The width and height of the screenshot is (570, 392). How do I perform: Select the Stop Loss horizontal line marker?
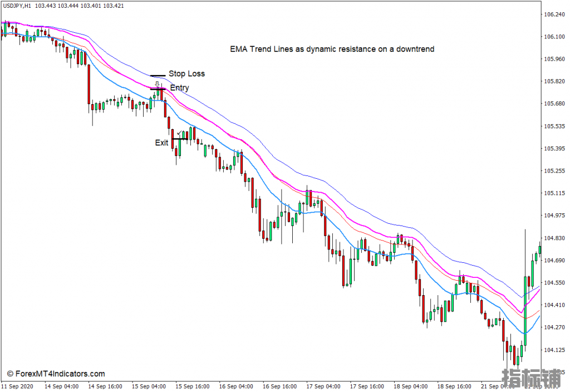(158, 76)
